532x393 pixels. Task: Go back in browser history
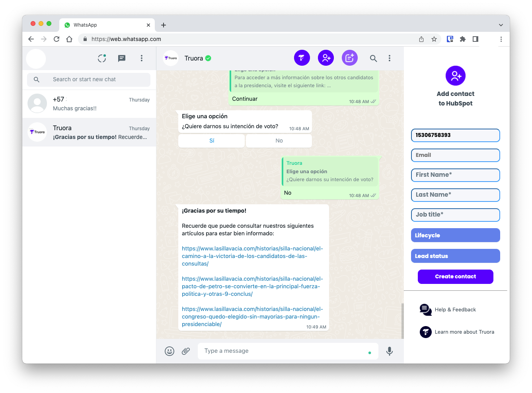(31, 39)
